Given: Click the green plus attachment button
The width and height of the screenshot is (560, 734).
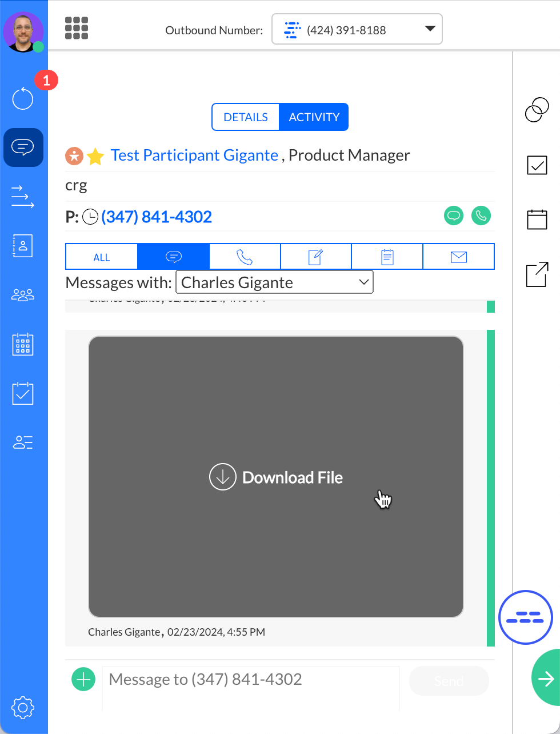Looking at the screenshot, I should pos(83,680).
